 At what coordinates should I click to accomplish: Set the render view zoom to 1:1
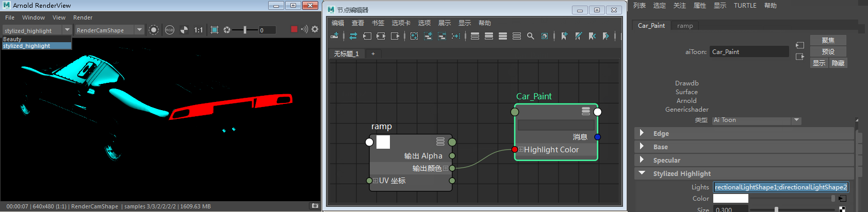[199, 30]
